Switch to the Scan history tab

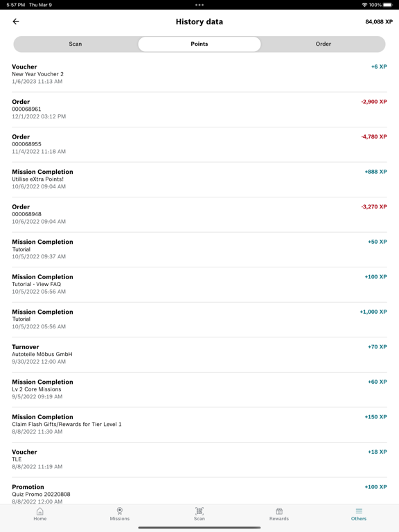click(x=76, y=44)
